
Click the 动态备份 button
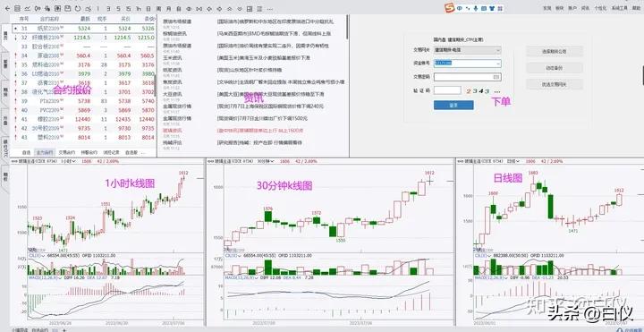(555, 68)
